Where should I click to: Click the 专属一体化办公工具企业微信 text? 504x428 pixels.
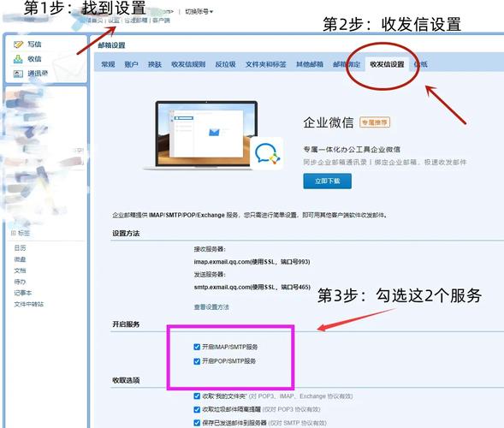coord(352,150)
